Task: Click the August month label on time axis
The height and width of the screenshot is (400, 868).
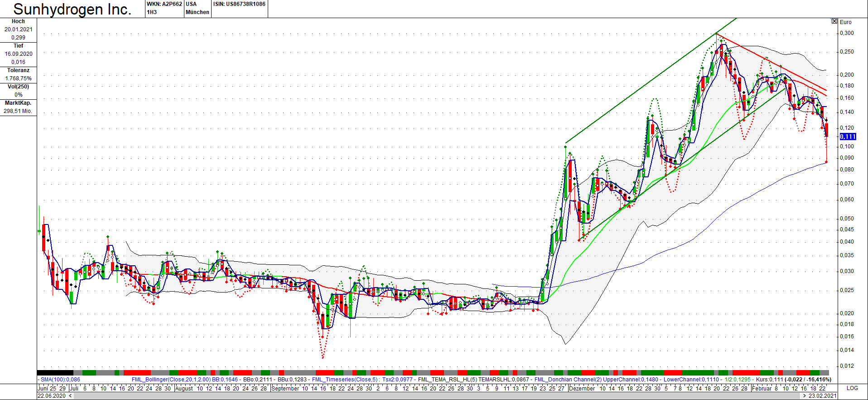Action: point(184,388)
